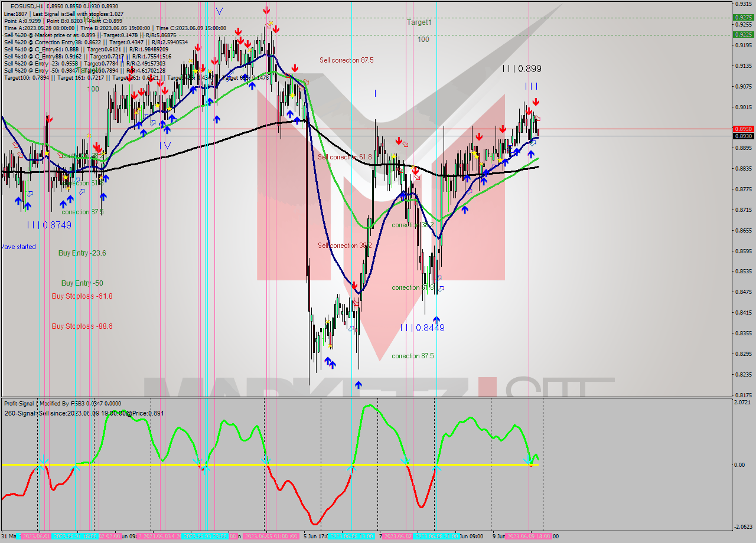Image resolution: width=756 pixels, height=543 pixels.
Task: Select the 'I I I 0.8749' price marker
Action: pyautogui.click(x=49, y=225)
